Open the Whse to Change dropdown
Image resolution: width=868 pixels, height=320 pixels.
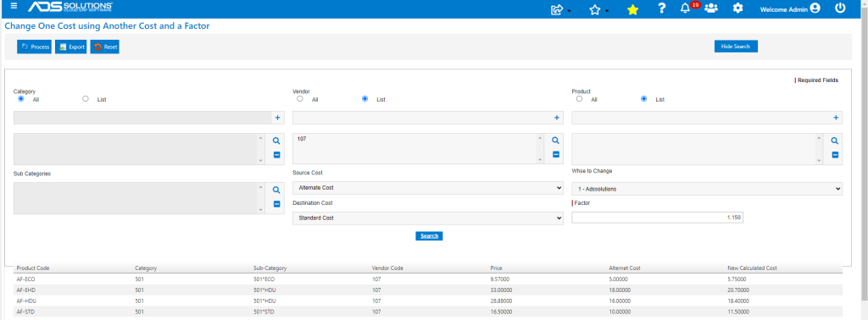coord(707,189)
